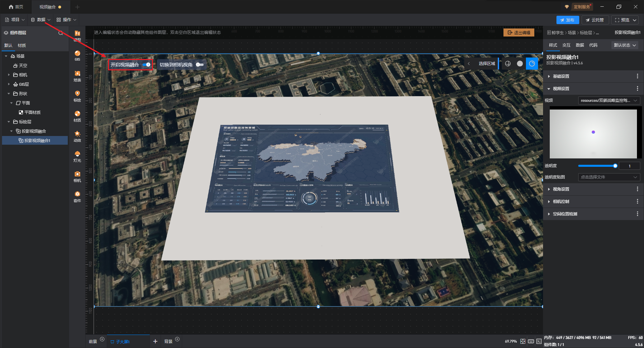The width and height of the screenshot is (644, 348).
Task: Adjust the 透明度 opacity slider
Action: (x=597, y=166)
